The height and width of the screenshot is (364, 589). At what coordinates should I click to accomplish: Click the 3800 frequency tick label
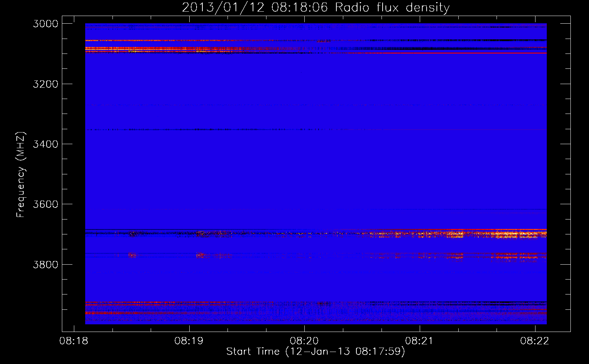point(46,264)
